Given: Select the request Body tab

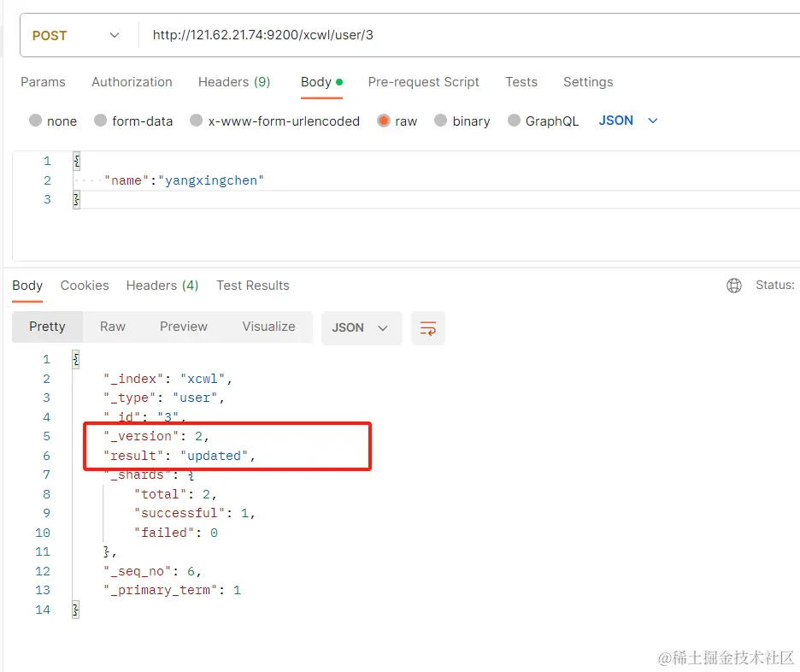Looking at the screenshot, I should point(321,82).
